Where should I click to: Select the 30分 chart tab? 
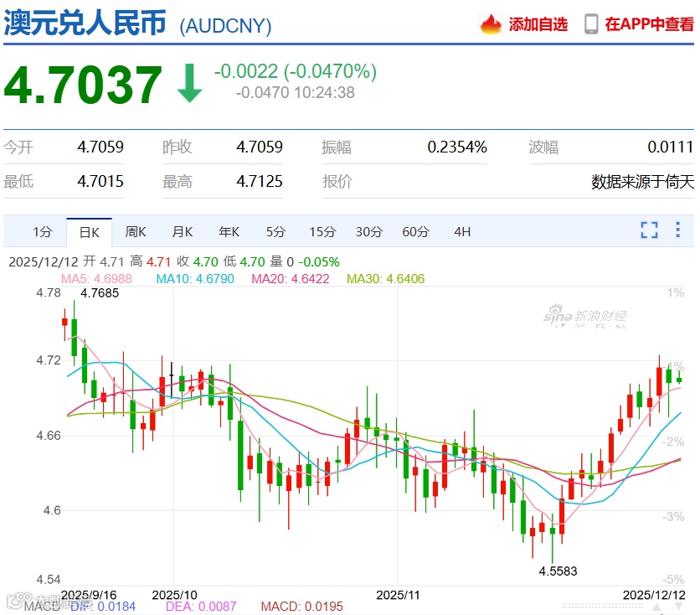pos(369,232)
